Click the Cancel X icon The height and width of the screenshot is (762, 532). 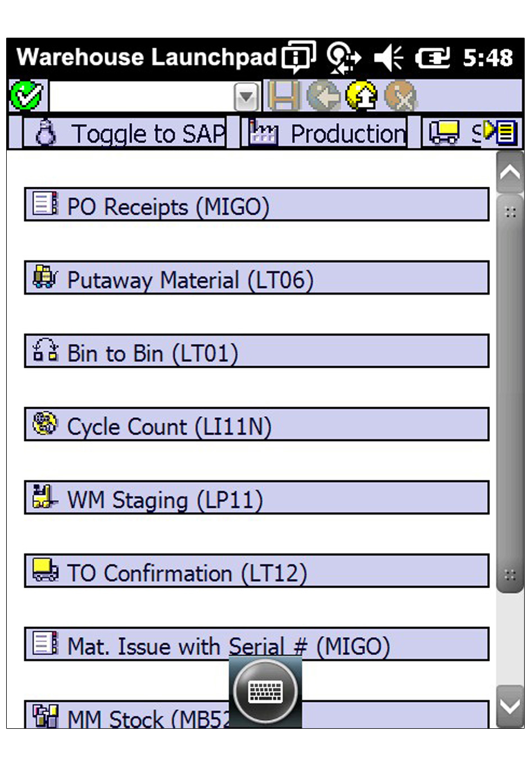click(x=400, y=96)
